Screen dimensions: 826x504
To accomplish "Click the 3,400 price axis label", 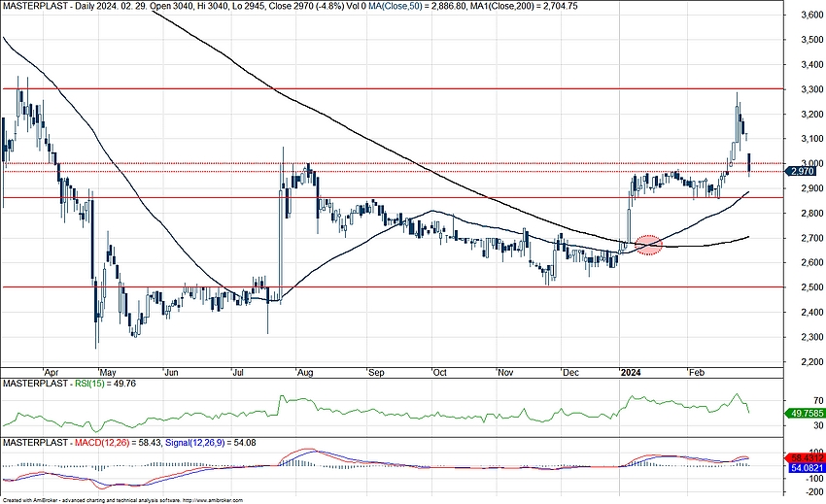I will point(810,64).
